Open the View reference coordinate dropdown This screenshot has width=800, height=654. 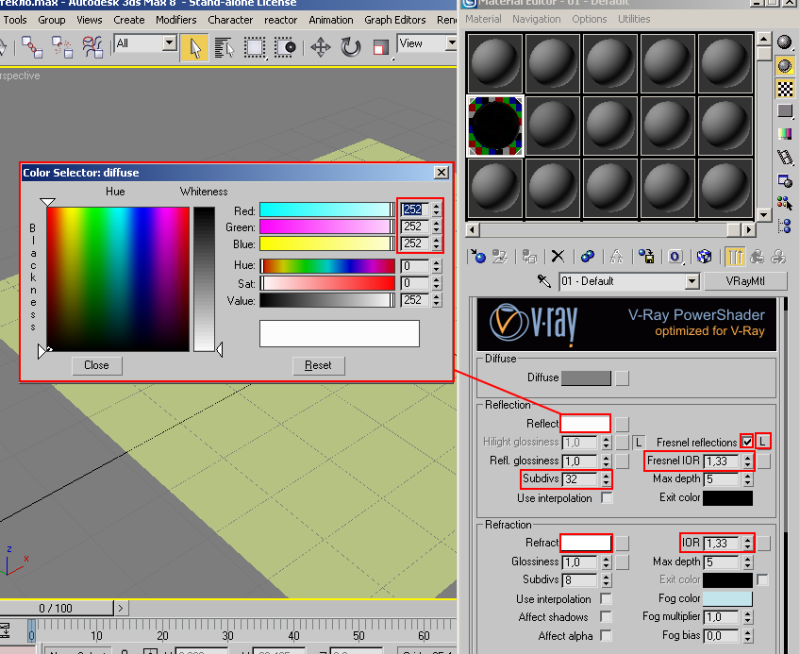tap(451, 43)
